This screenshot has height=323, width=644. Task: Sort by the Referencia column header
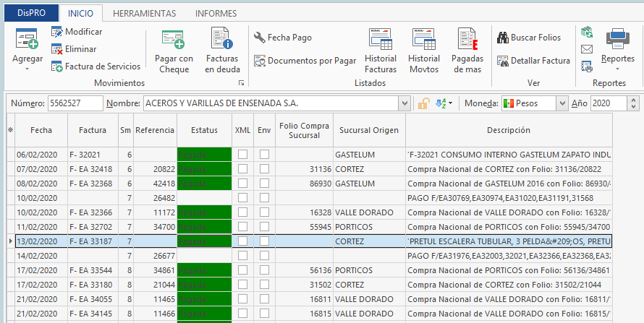(155, 130)
